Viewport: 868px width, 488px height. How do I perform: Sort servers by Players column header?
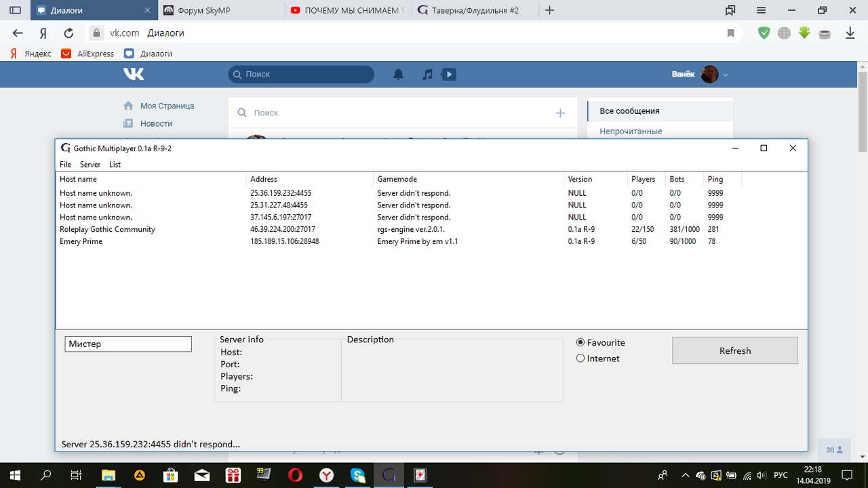(x=646, y=179)
